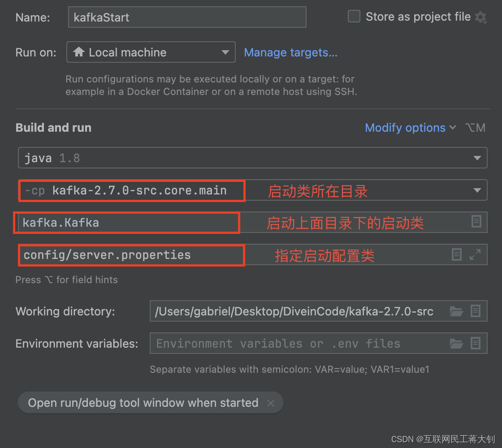Click the Separate variables with semicolon hint
502x448 pixels.
coord(290,369)
